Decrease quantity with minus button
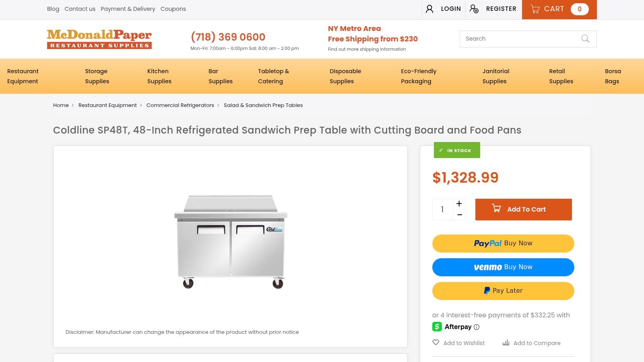This screenshot has height=362, width=644. pyautogui.click(x=459, y=215)
